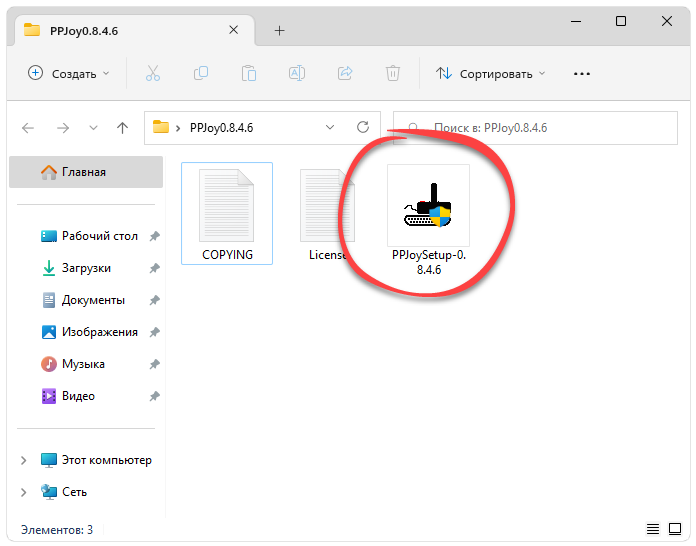Expand the Сеть tree node
This screenshot has width=696, height=546.
pos(24,492)
